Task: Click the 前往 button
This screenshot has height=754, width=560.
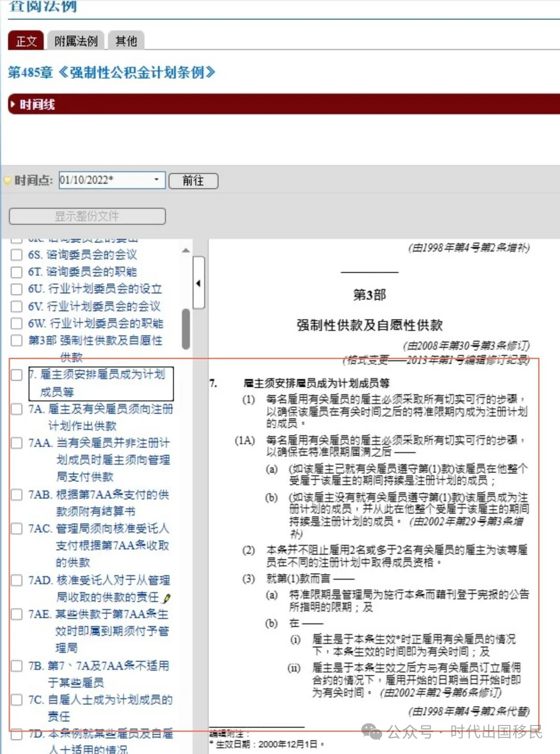Action: click(193, 180)
